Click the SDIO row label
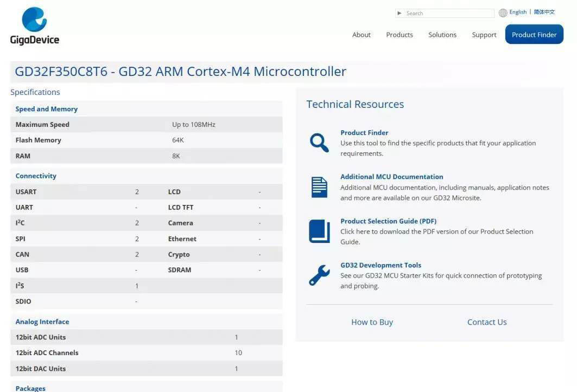 [x=23, y=301]
